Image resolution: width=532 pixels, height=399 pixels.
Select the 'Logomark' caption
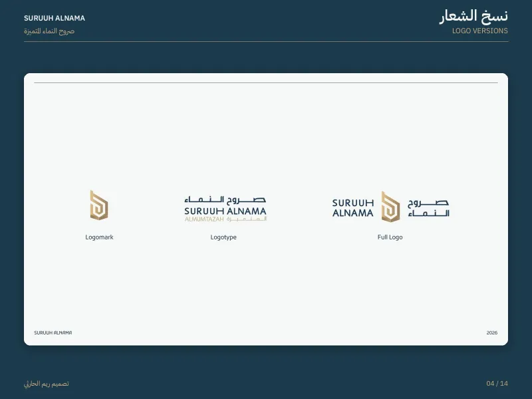coord(99,237)
